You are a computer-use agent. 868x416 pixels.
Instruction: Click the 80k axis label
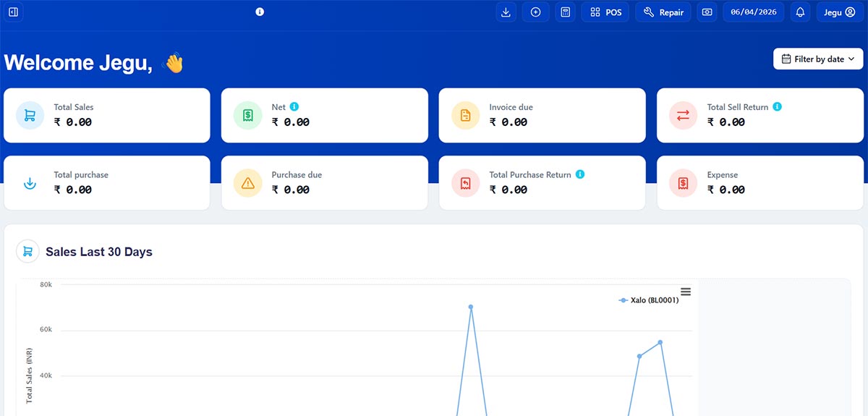click(x=46, y=284)
